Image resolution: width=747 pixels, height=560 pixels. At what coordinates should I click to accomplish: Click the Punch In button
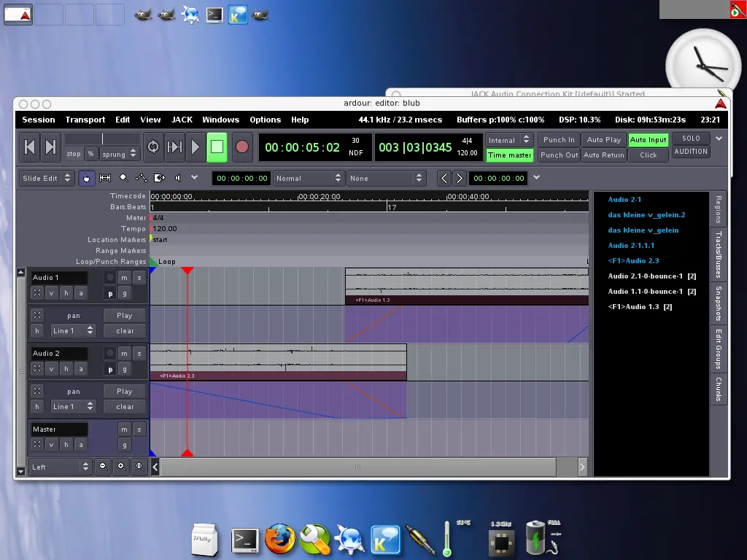tap(559, 139)
